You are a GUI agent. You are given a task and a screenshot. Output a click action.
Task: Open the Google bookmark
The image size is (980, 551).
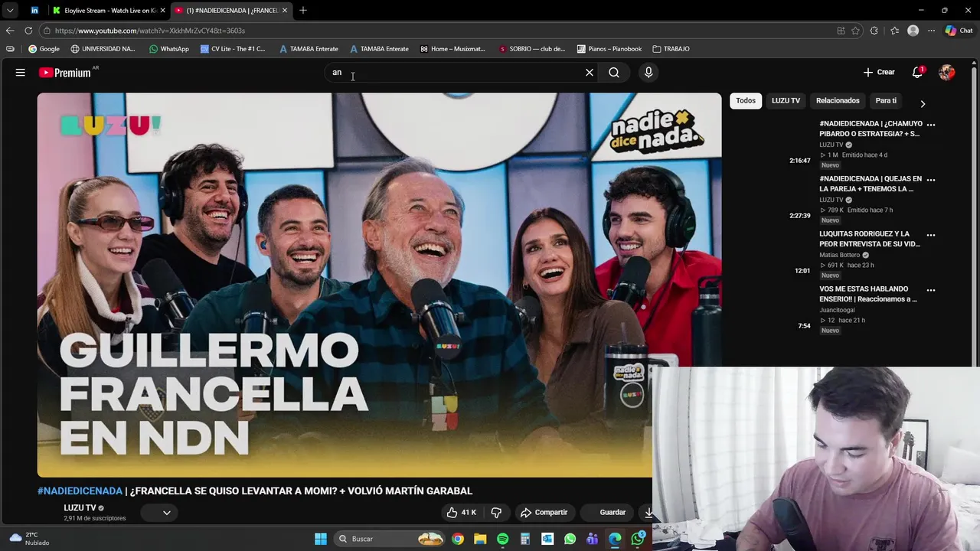point(44,48)
